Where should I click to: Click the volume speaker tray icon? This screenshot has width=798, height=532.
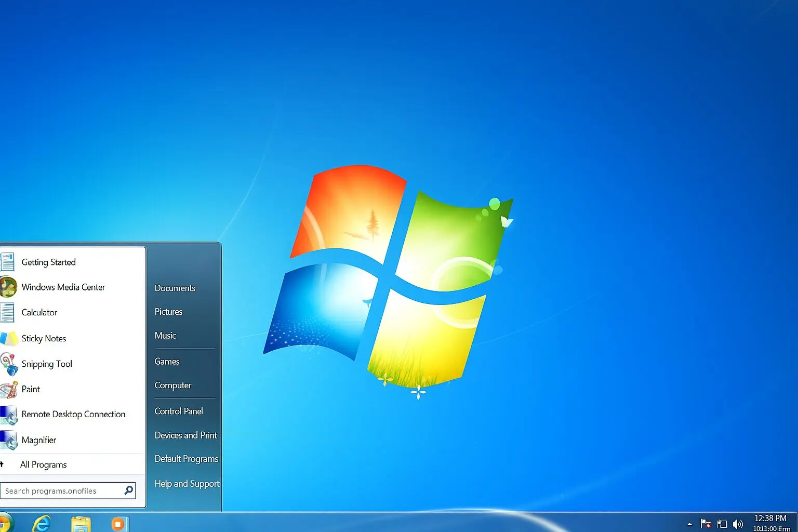738,524
